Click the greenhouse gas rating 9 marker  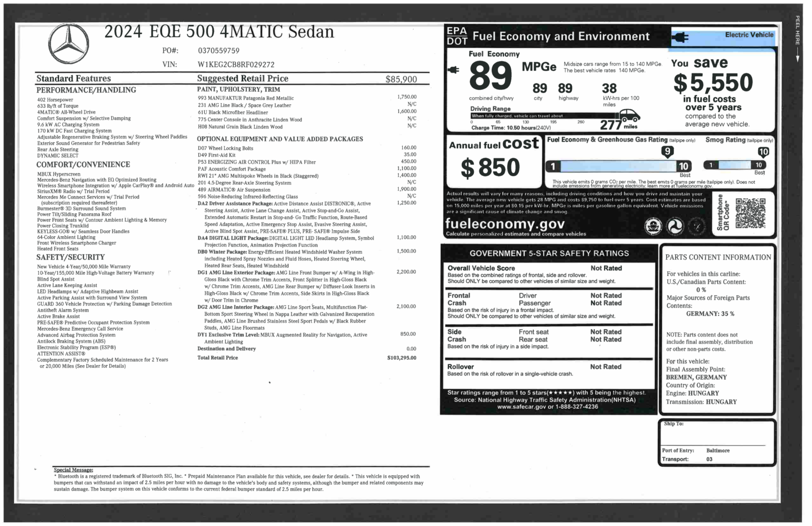(x=667, y=152)
